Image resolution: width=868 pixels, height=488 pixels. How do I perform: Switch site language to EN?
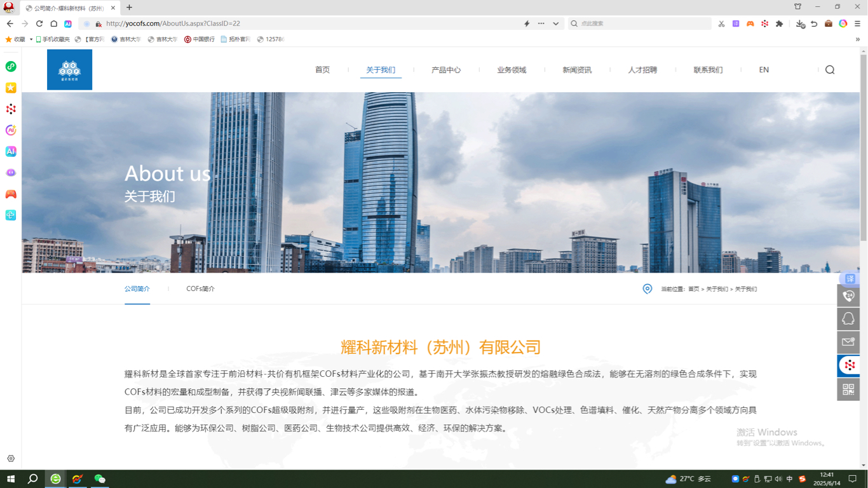tap(764, 70)
